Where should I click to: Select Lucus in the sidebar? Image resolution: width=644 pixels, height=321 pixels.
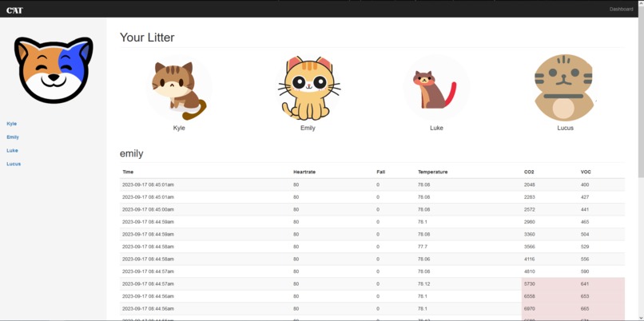14,164
